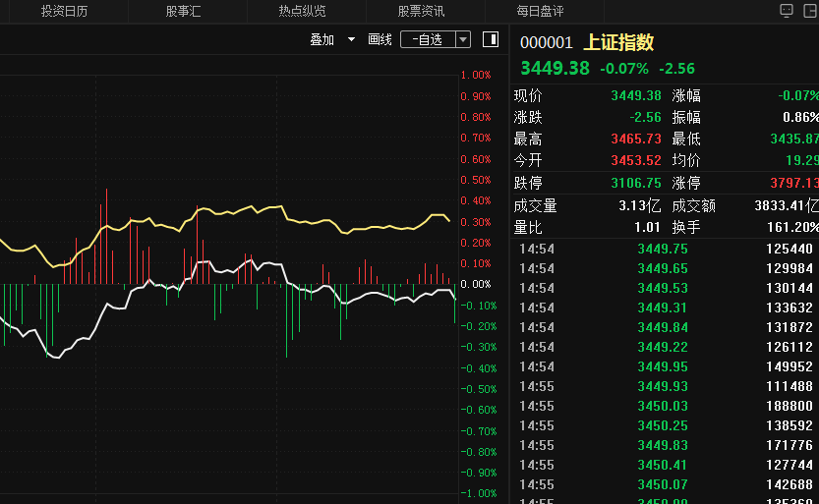
Task: Click the stock code 000001
Action: pos(547,43)
